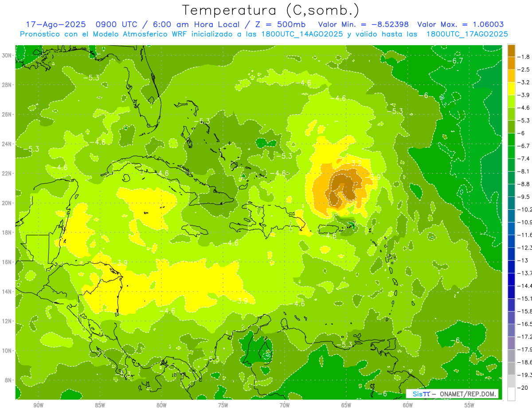The width and height of the screenshot is (532, 411).
Task: Select the orange legend swatch between -1.8 and -2.5
Action: 511,63
